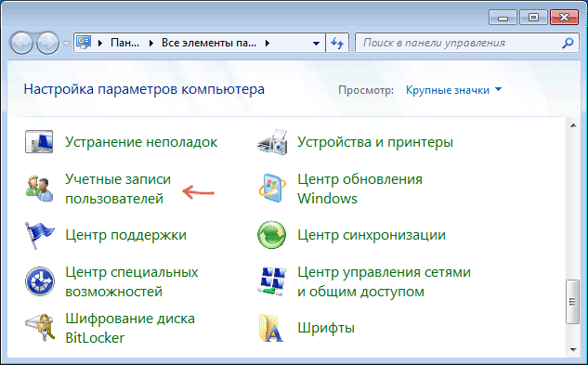Click the Control Panel icon in address bar
The height and width of the screenshot is (365, 588).
tap(84, 43)
